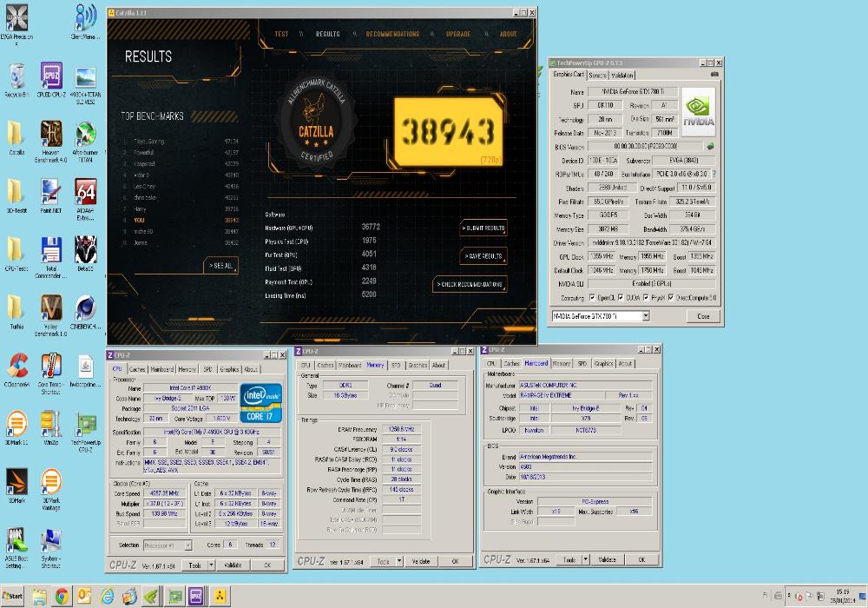Click OK in CPU-Z Memory window
This screenshot has height=608, width=868.
(x=455, y=561)
